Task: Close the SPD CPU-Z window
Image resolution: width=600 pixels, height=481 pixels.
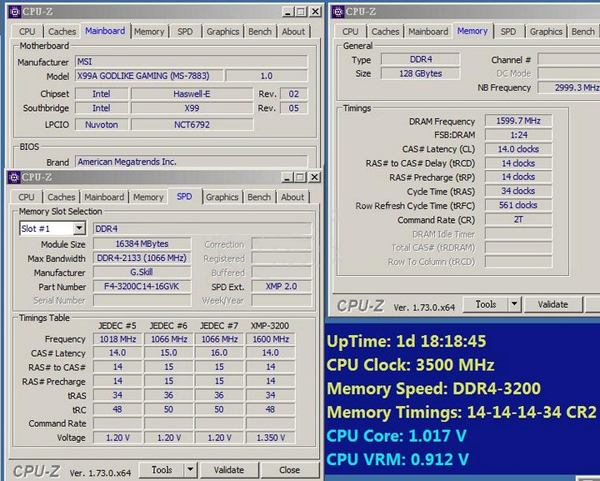Action: [314, 177]
